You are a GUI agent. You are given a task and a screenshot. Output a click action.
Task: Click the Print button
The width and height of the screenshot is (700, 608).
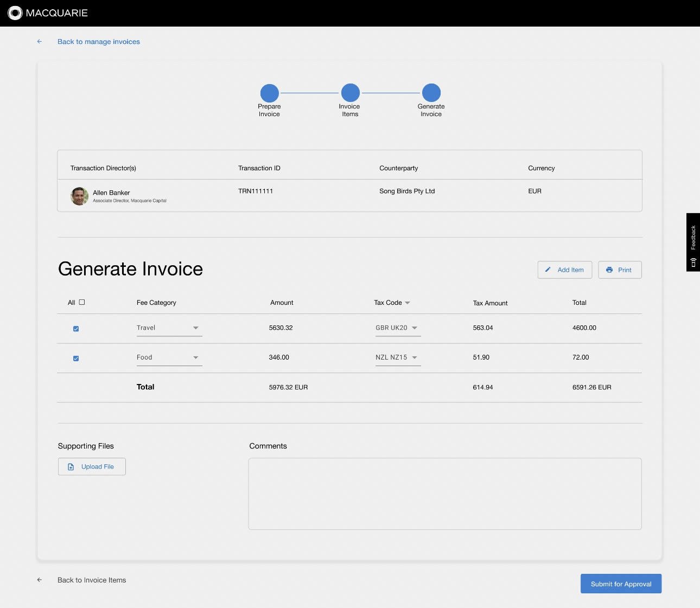pyautogui.click(x=620, y=270)
